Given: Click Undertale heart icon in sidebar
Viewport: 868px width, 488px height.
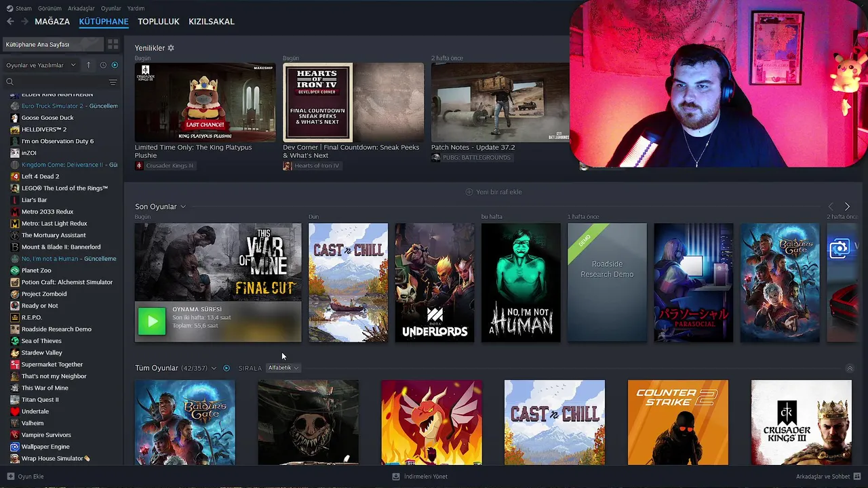Looking at the screenshot, I should click(x=15, y=411).
